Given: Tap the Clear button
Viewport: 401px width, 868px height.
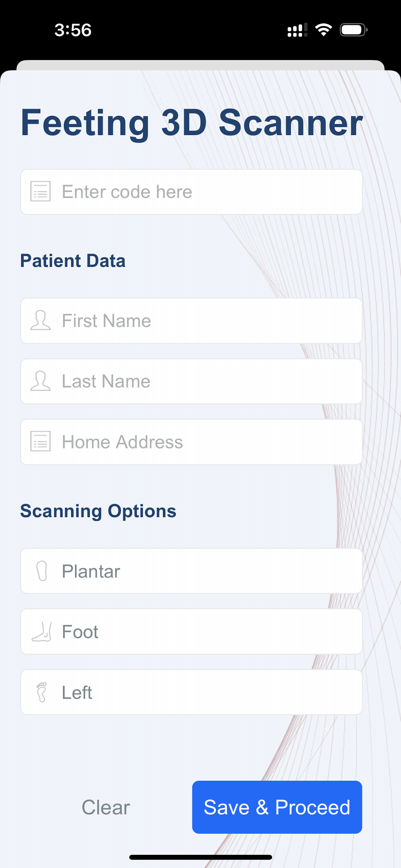Looking at the screenshot, I should tap(106, 807).
